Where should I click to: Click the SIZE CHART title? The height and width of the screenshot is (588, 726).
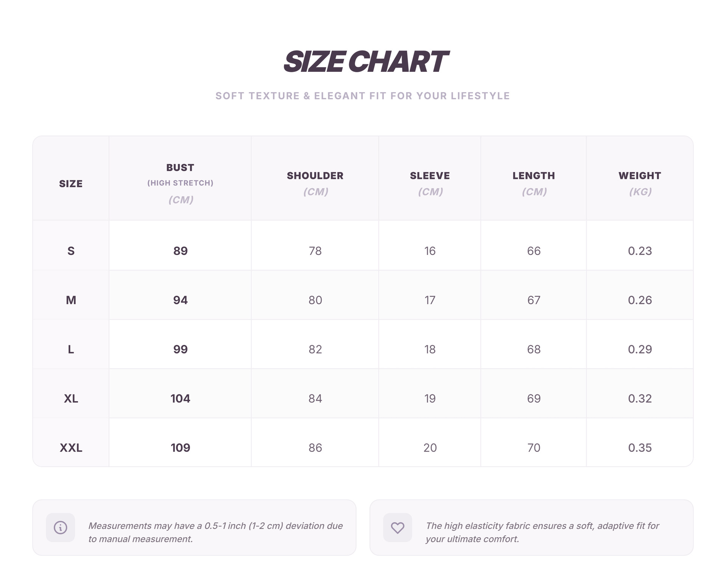click(365, 62)
